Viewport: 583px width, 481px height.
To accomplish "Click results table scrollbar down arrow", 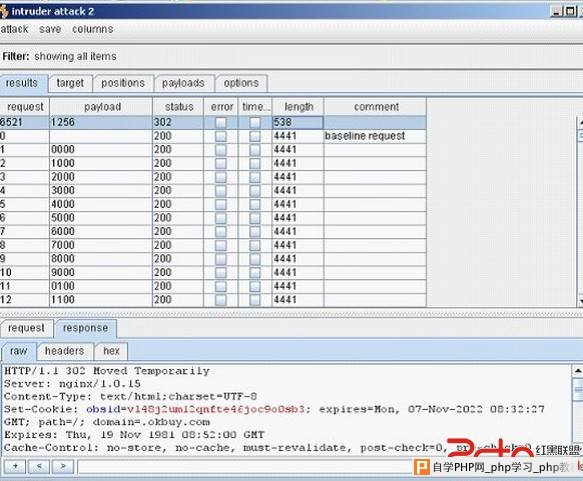I will pyautogui.click(x=580, y=300).
